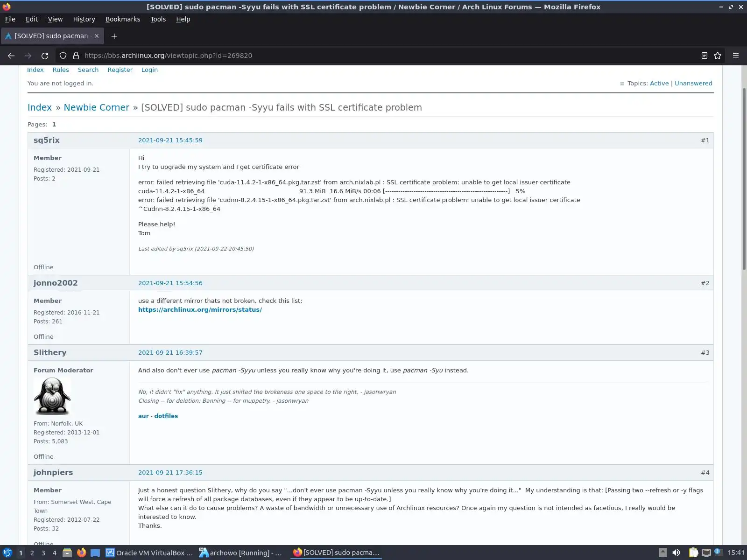
Task: Open post timestamp 2021-09-21 16:39:57
Action: [x=170, y=353]
